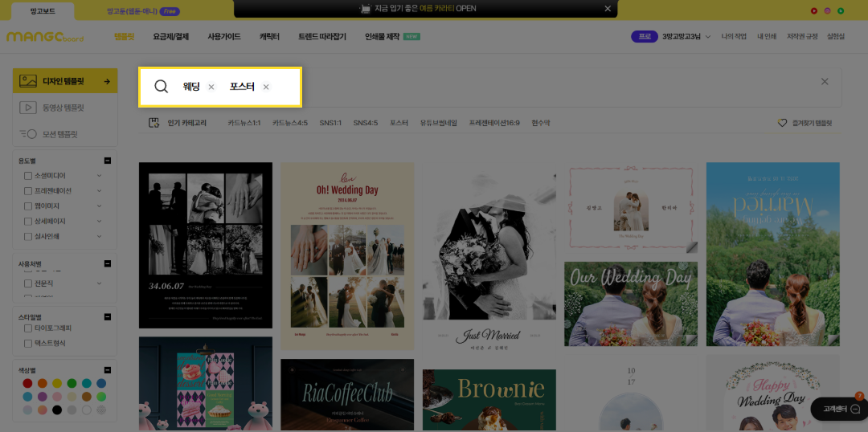The image size is (868, 432).
Task: Collapse the 사용처별 filter section
Action: (108, 263)
